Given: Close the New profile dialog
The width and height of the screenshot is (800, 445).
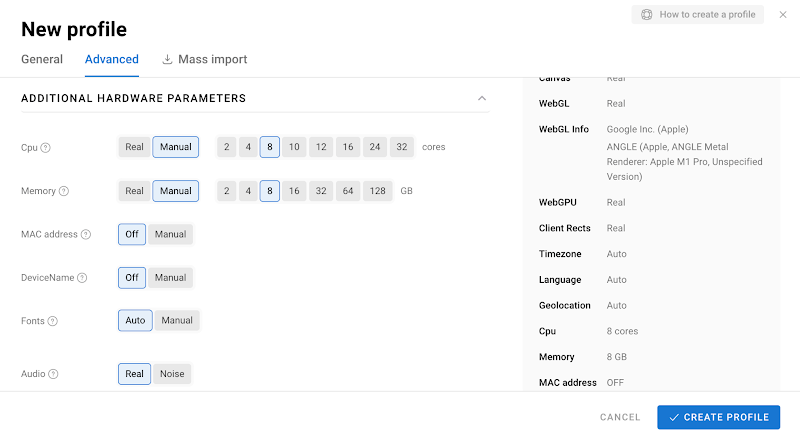Looking at the screenshot, I should click(x=783, y=15).
